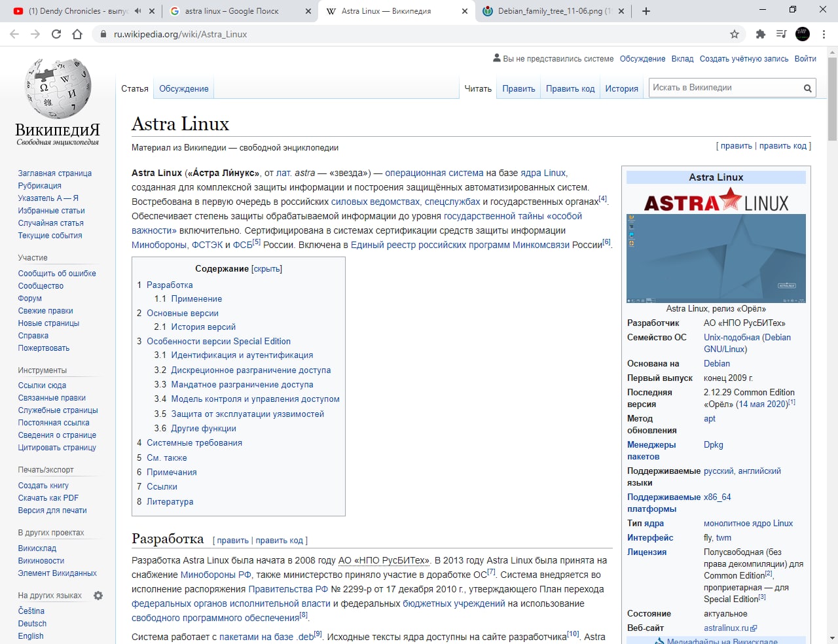Click the browser forward arrow
This screenshot has width=838, height=644.
[x=35, y=34]
